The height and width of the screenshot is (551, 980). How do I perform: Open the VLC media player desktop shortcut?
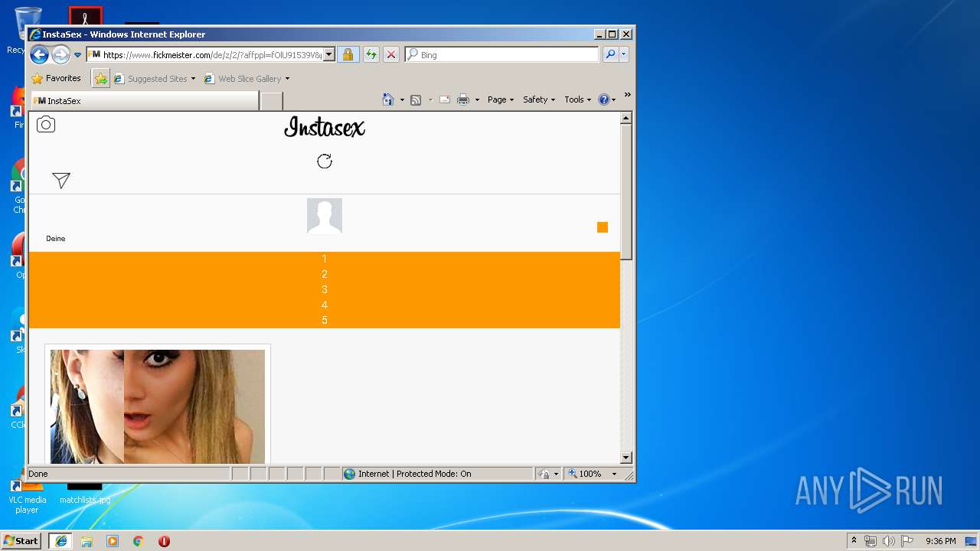pos(27,494)
